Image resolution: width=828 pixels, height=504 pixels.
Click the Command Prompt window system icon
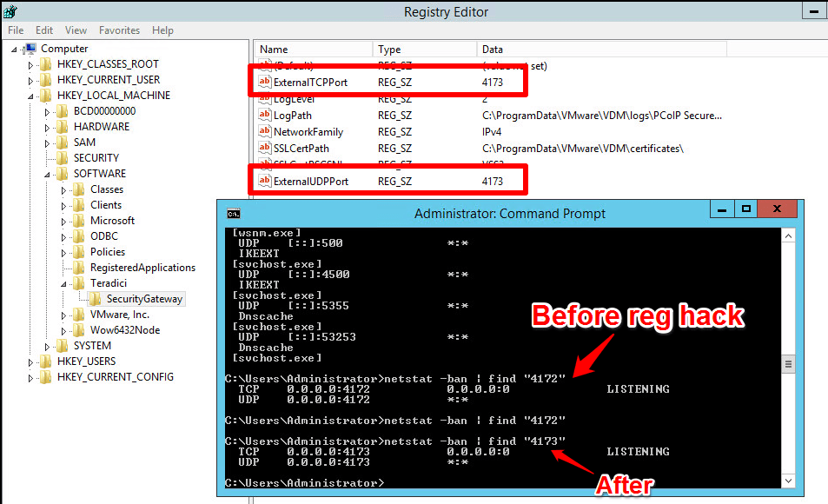[234, 214]
